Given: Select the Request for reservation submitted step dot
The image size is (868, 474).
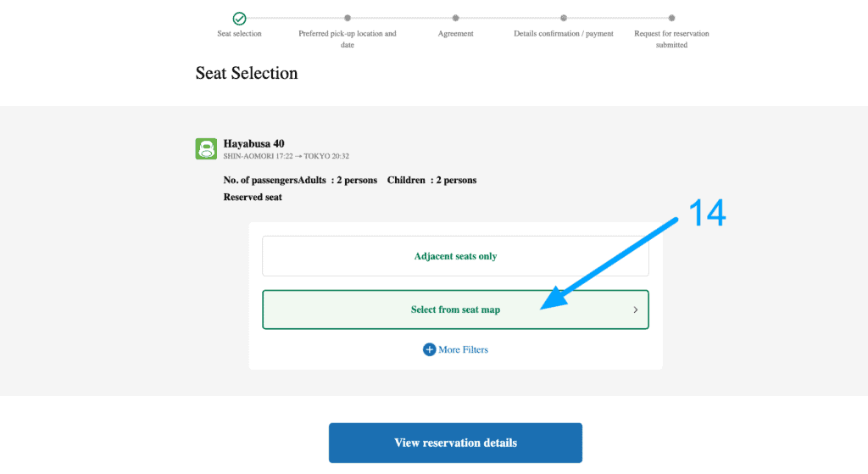Looking at the screenshot, I should click(x=671, y=19).
